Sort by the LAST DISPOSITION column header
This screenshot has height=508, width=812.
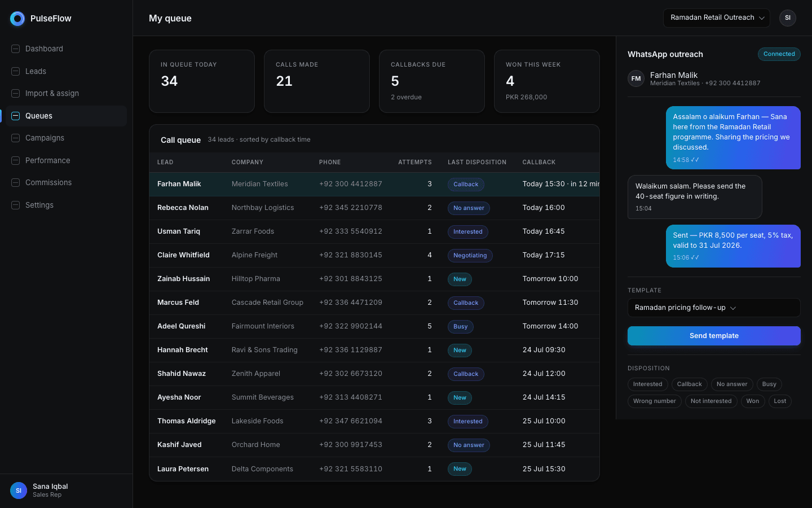pos(477,163)
